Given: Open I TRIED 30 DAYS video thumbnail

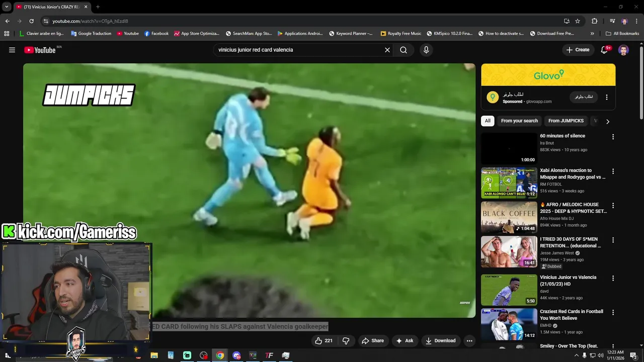Looking at the screenshot, I should tap(509, 252).
